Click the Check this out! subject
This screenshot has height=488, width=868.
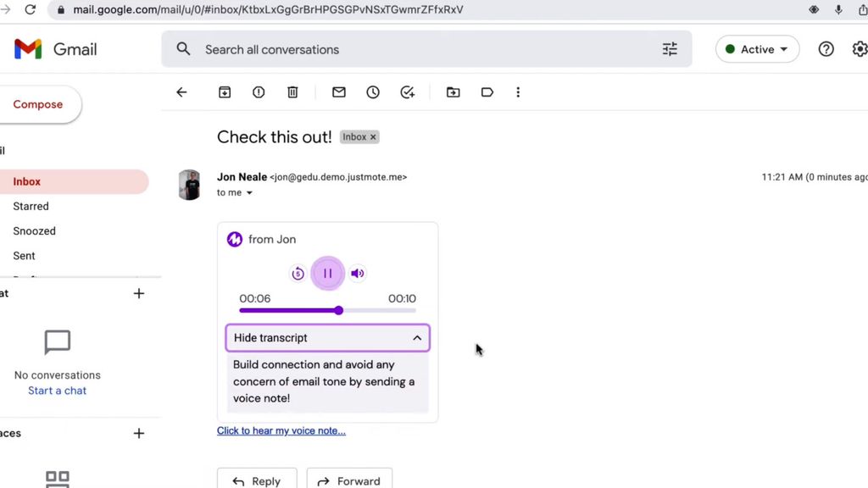274,137
